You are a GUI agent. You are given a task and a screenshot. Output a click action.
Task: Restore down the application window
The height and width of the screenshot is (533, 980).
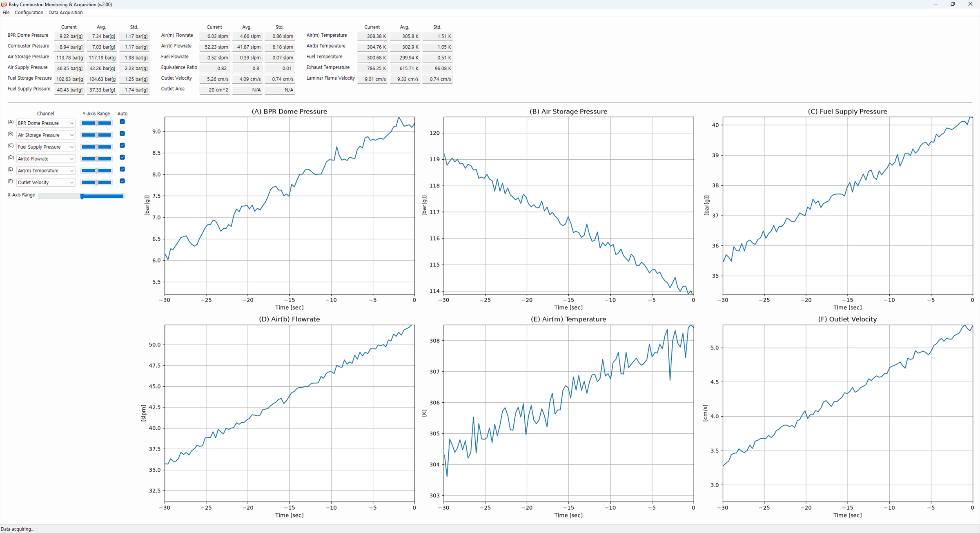point(953,4)
